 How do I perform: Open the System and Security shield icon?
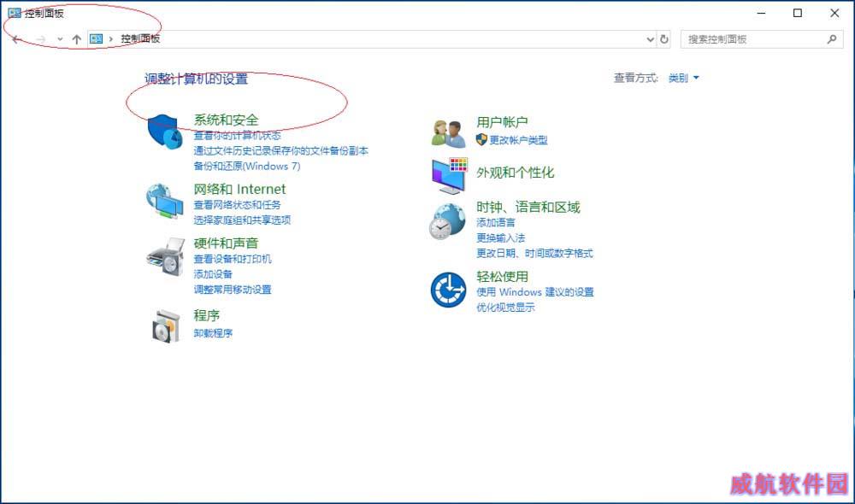(165, 132)
